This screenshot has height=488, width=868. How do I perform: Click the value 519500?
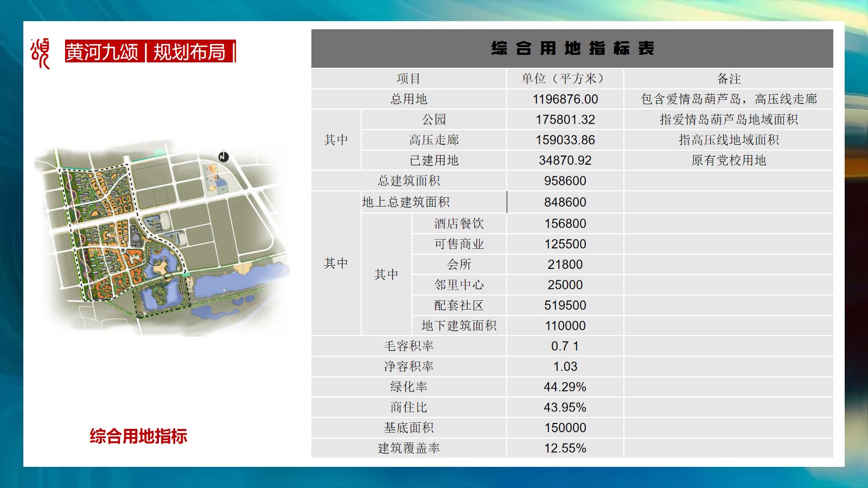tap(565, 305)
